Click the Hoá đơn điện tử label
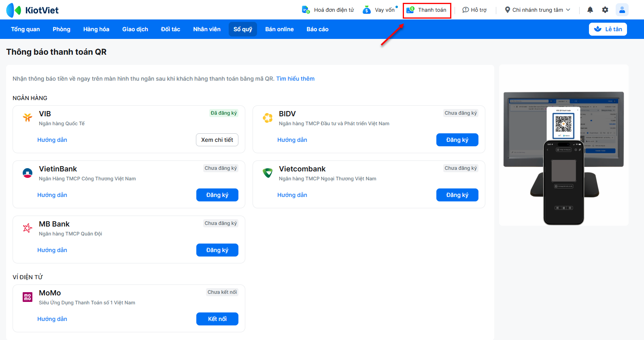 [x=334, y=10]
